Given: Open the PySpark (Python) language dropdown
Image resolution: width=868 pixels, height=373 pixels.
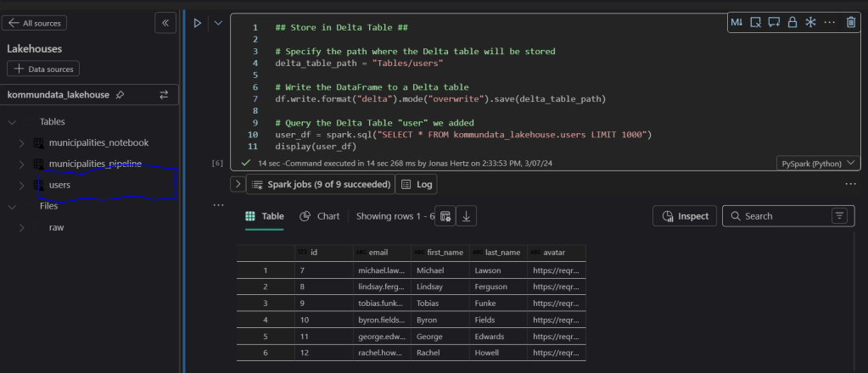Looking at the screenshot, I should (815, 163).
